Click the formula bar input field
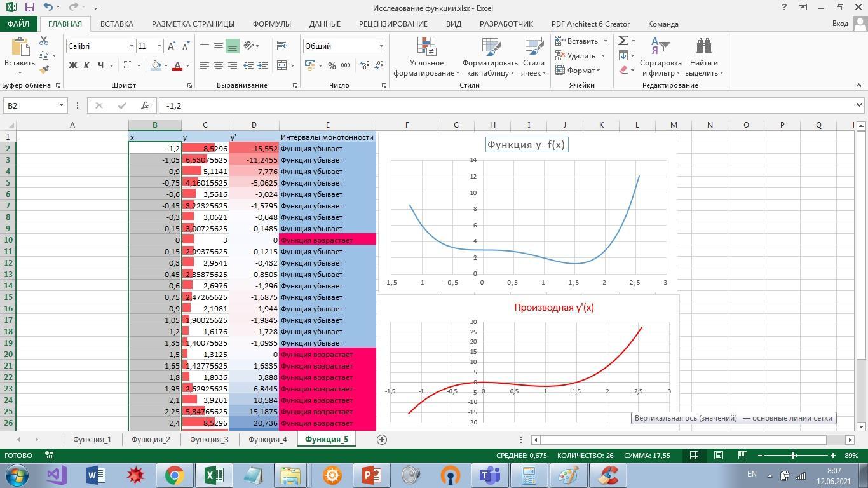The height and width of the screenshot is (488, 868). [x=506, y=105]
